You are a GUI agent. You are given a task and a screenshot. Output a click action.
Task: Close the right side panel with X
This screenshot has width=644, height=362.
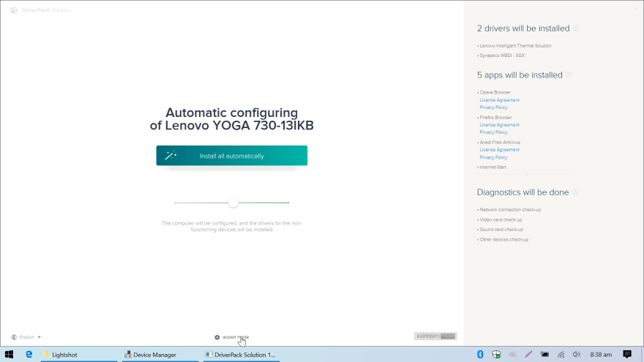pyautogui.click(x=636, y=8)
